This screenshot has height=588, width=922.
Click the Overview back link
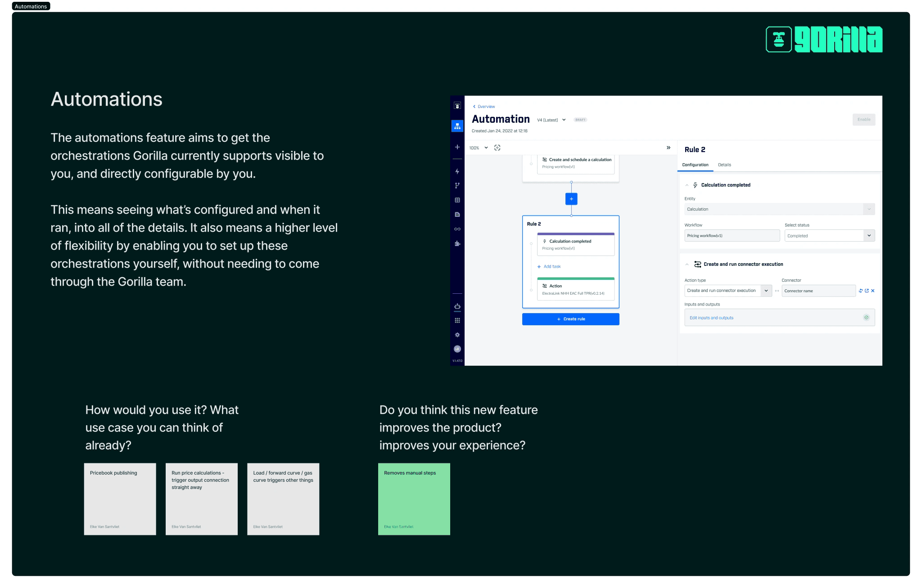point(484,107)
